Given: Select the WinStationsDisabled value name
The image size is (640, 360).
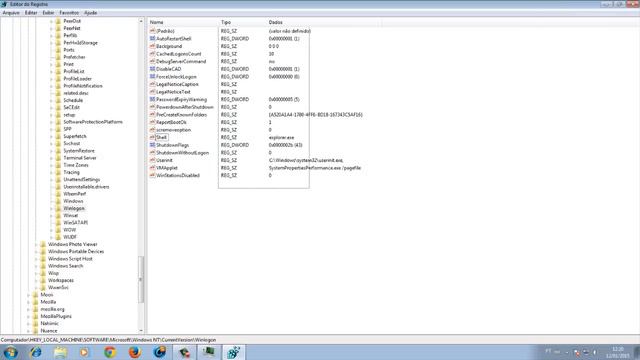Looking at the screenshot, I should click(x=178, y=175).
